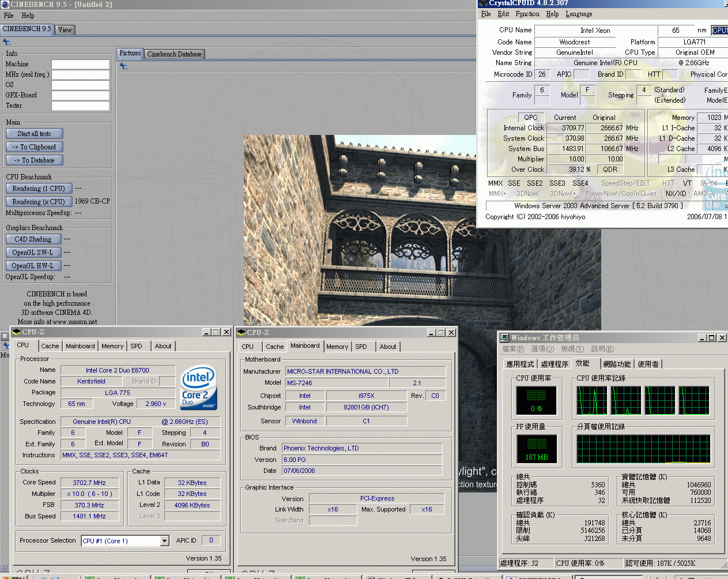Open the About tab in left CPU-Z window

[x=163, y=346]
